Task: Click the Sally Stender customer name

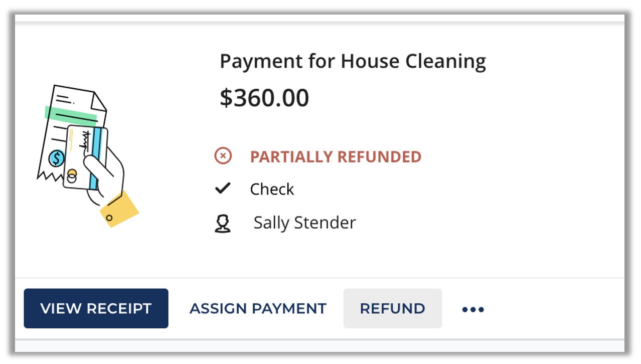Action: 304,223
